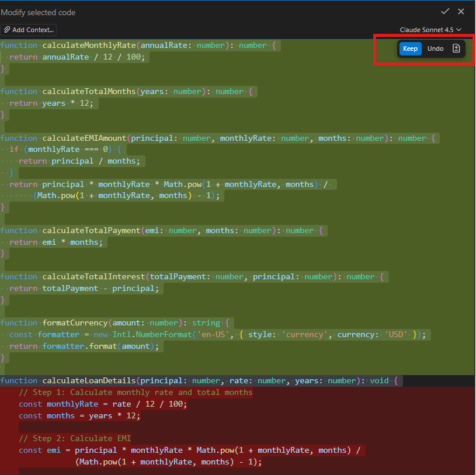Image resolution: width=476 pixels, height=475 pixels.
Task: Undo the proposed code changes
Action: coord(435,48)
